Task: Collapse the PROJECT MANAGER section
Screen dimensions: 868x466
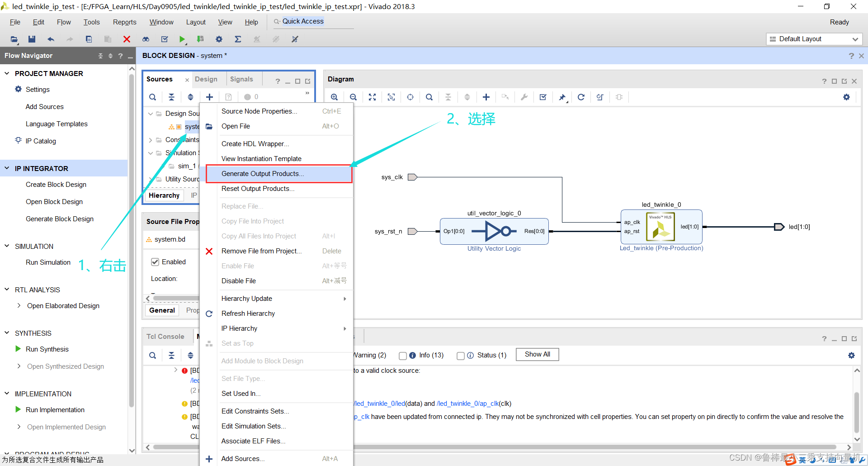Action: [7, 73]
